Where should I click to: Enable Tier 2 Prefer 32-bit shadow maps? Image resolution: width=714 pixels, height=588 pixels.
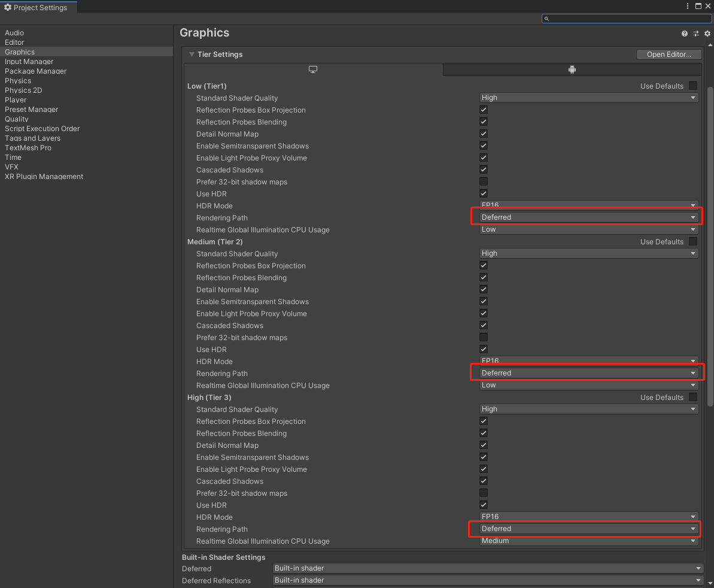point(484,337)
